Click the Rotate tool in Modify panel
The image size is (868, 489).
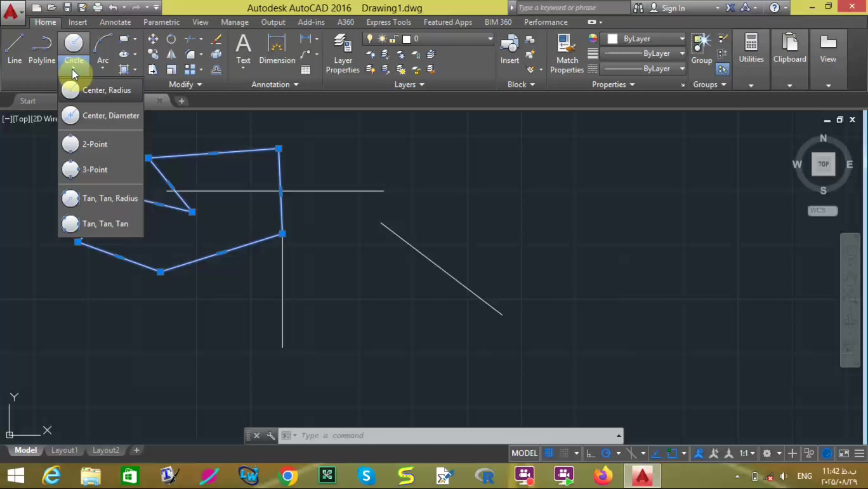tap(171, 39)
